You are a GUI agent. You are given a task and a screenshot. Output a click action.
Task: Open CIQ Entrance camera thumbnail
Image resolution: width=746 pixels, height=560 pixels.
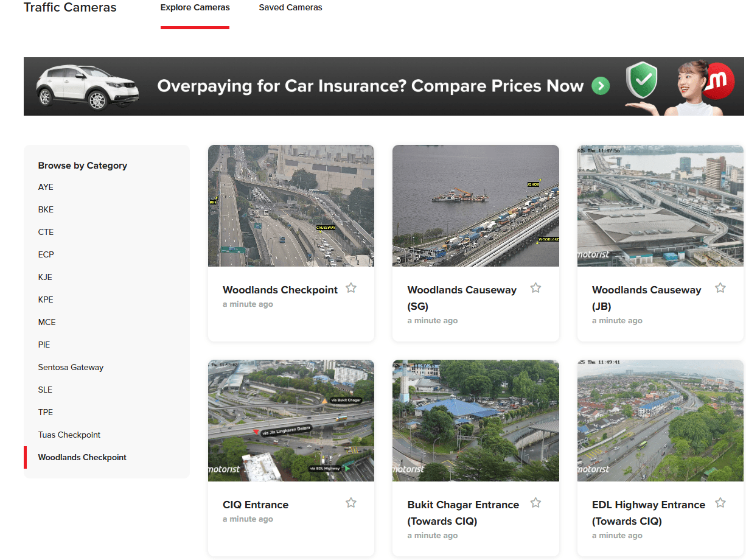[x=291, y=421]
